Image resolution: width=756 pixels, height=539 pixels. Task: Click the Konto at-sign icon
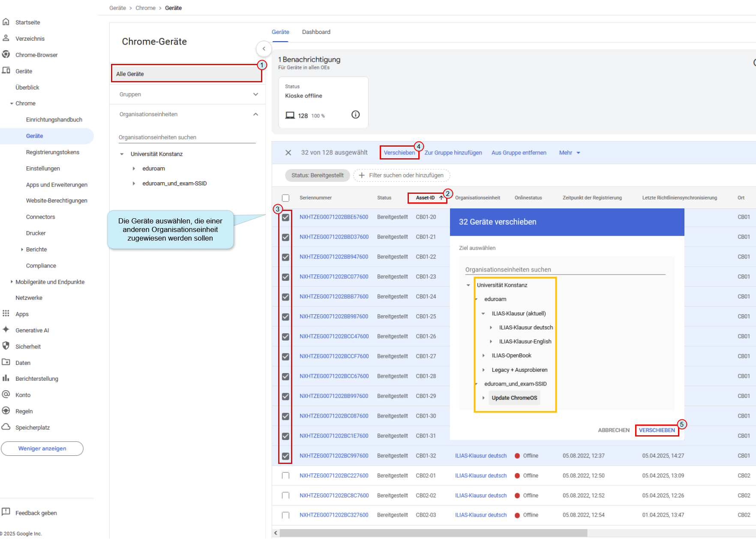coord(6,394)
